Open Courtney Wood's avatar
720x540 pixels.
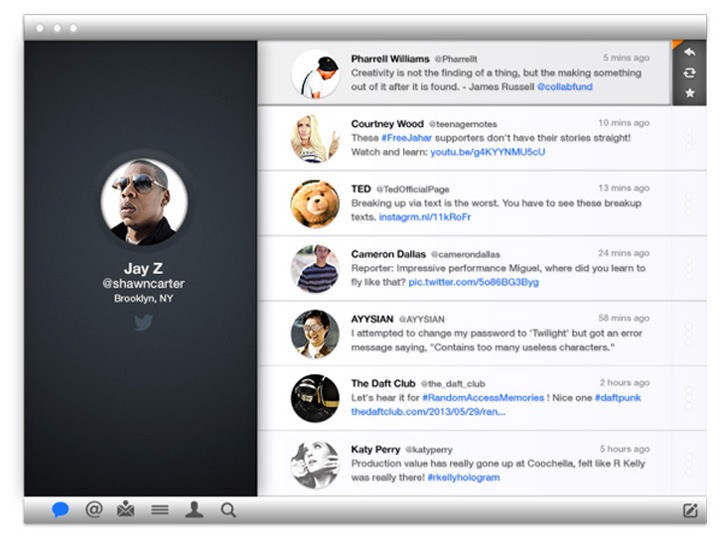point(315,139)
